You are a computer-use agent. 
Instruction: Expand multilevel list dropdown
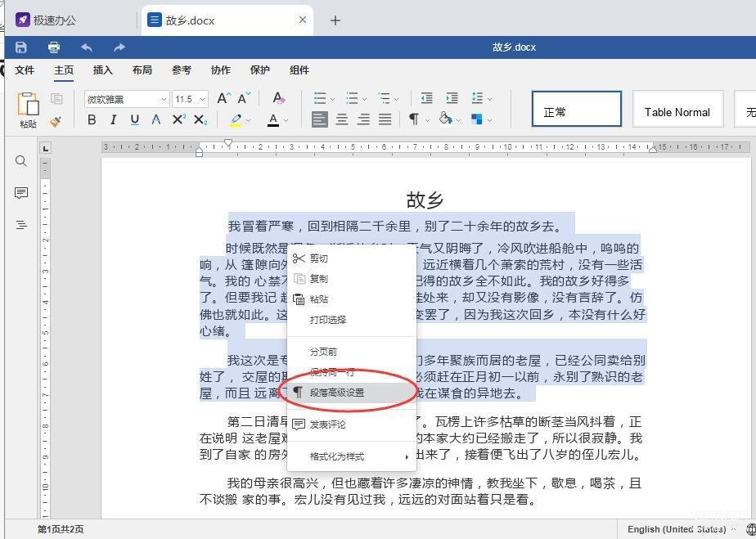coord(396,99)
